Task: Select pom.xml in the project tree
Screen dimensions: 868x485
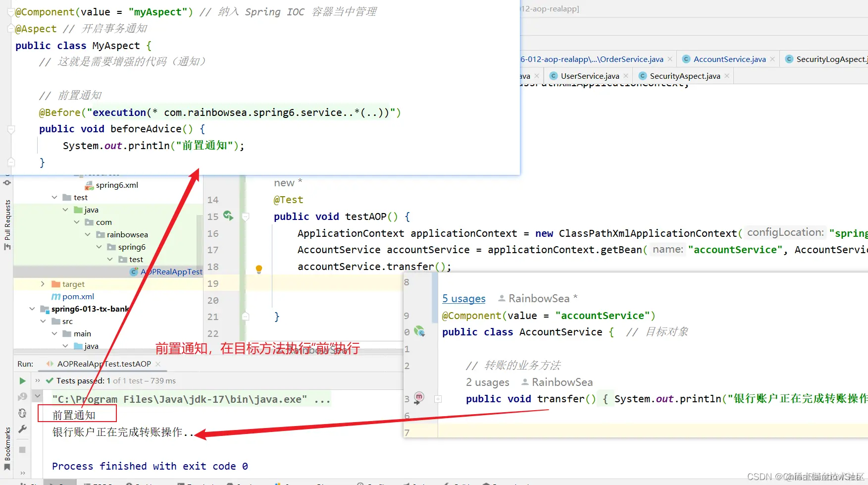Action: click(78, 297)
